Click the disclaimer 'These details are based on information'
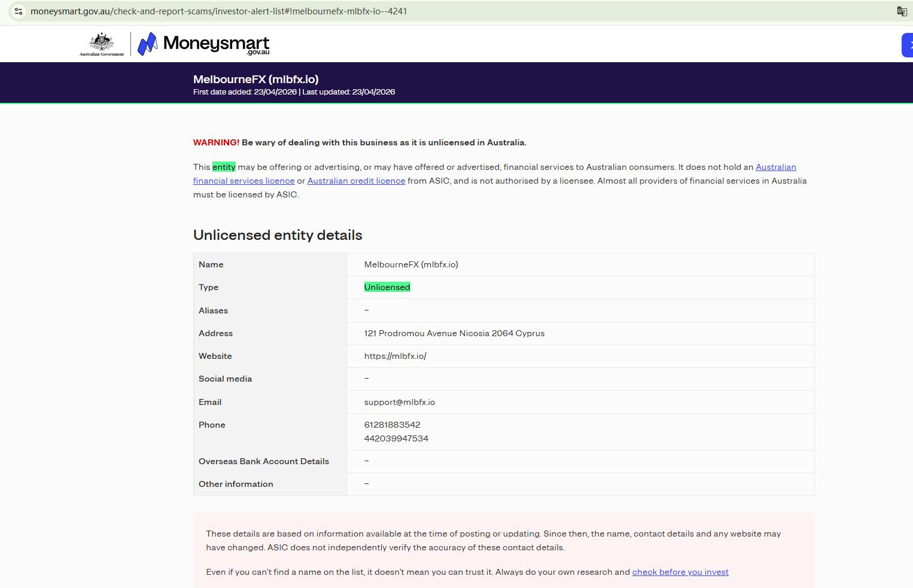913x588 pixels. tap(494, 541)
